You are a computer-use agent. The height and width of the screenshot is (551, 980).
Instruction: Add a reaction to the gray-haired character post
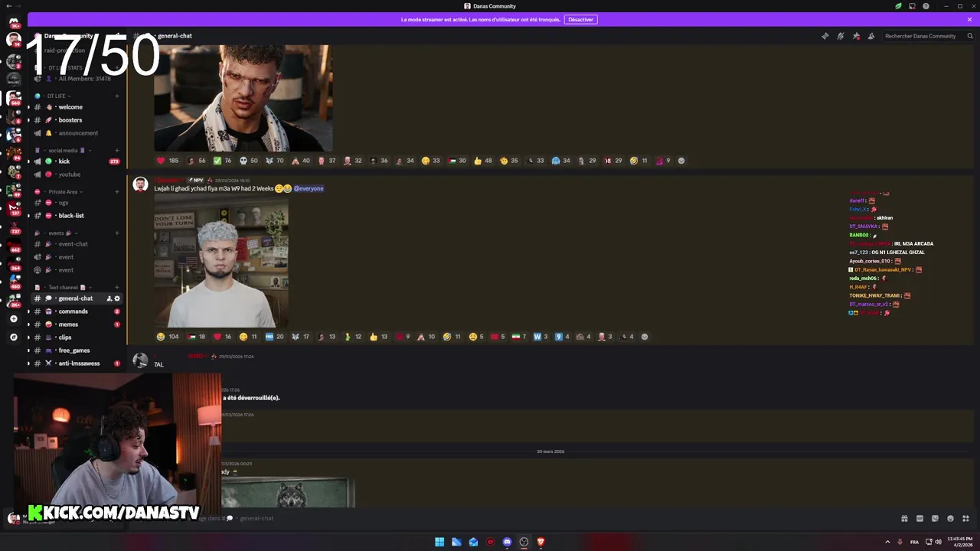[644, 337]
